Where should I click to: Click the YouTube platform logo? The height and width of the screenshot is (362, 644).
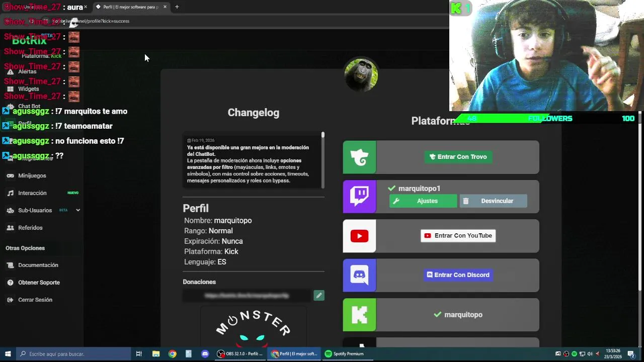[359, 236]
